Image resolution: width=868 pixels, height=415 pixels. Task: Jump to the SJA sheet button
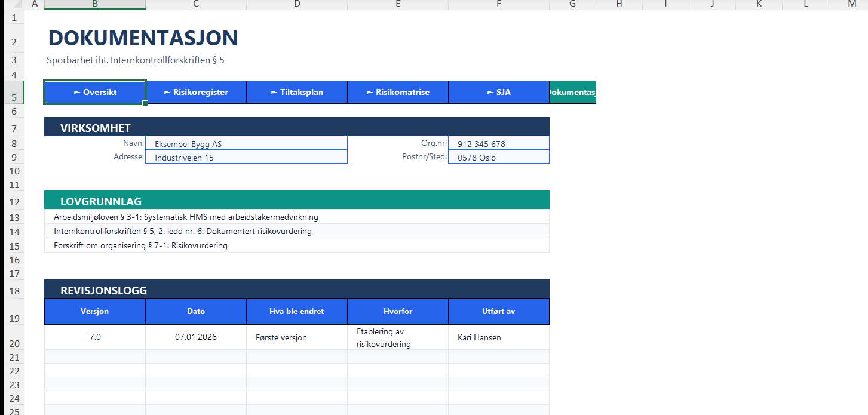click(x=498, y=93)
